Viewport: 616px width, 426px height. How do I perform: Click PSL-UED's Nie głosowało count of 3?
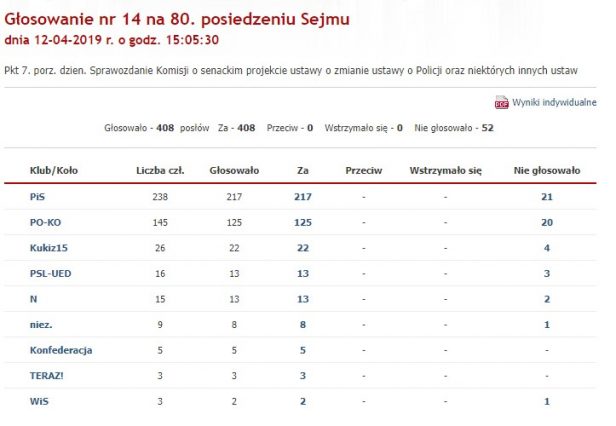[546, 273]
